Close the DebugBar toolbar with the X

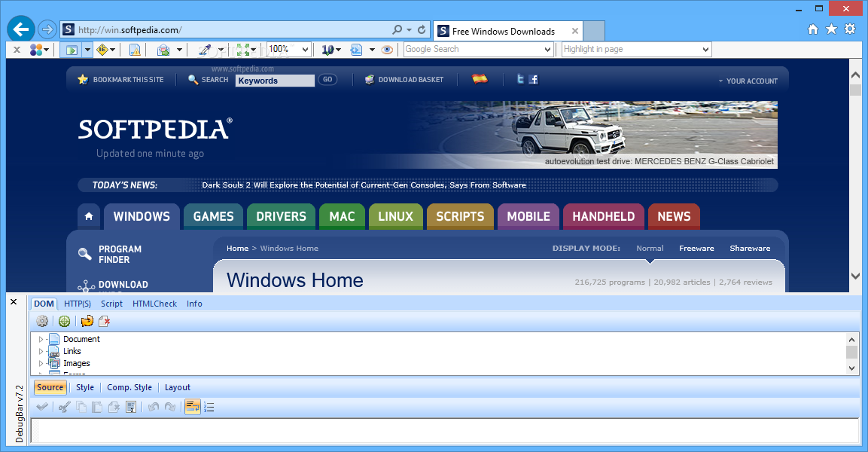click(x=17, y=50)
